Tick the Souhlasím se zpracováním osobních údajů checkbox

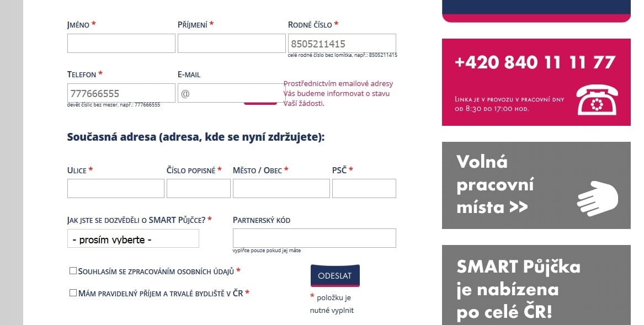click(x=73, y=271)
